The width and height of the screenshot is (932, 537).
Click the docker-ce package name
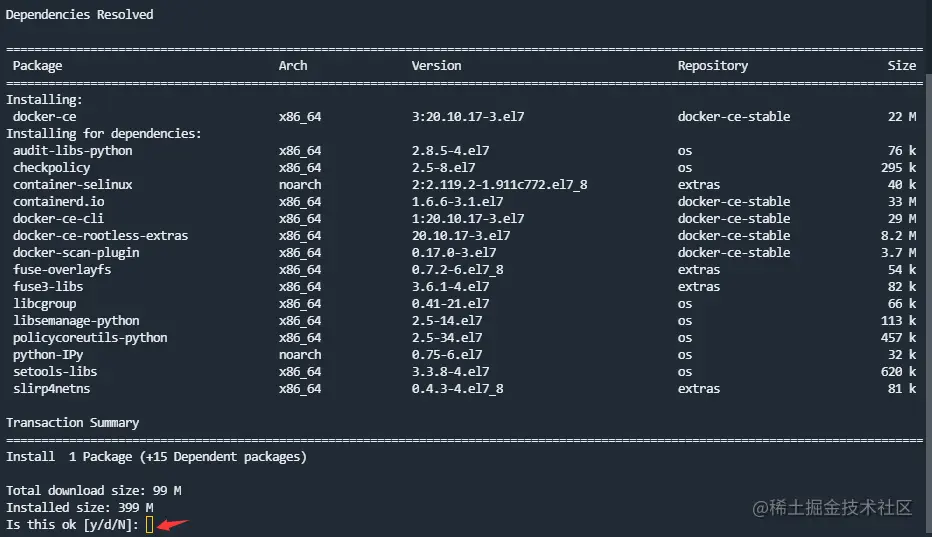coord(44,117)
